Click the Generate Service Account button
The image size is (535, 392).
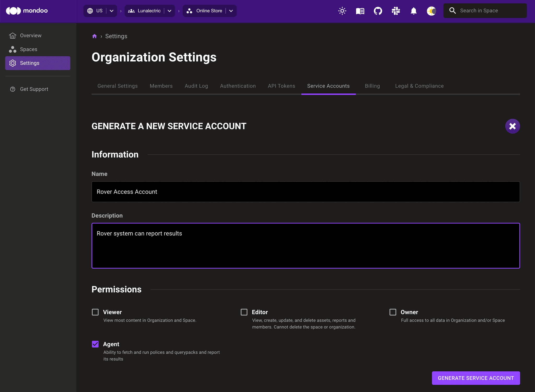point(476,378)
